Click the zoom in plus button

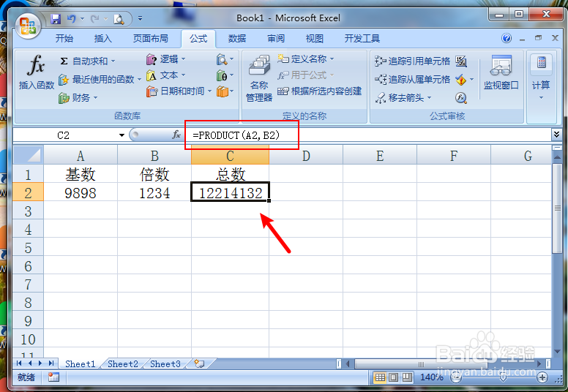(x=542, y=378)
